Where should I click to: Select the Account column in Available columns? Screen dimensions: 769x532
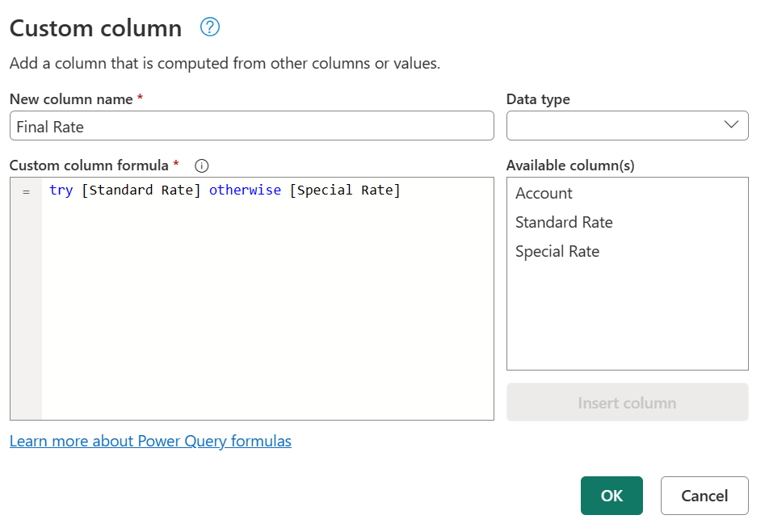pos(544,193)
